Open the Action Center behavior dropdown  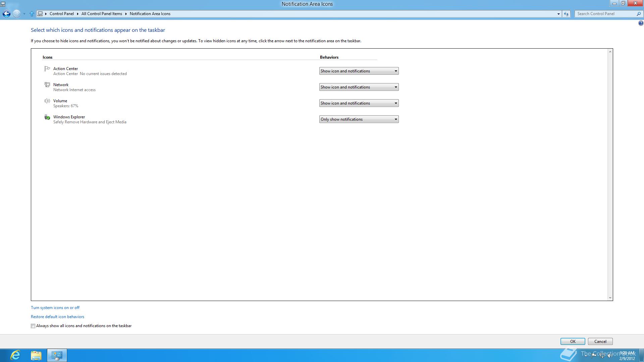pos(359,71)
